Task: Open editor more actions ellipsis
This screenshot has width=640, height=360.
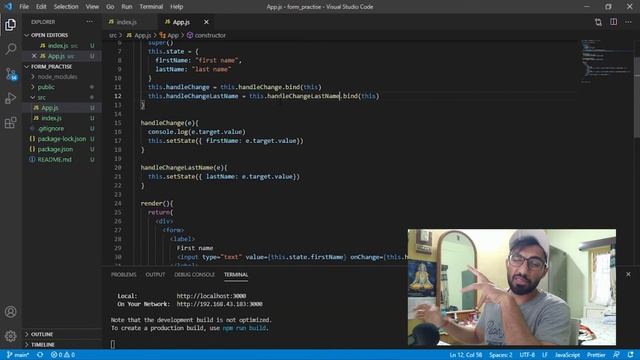Action: coord(628,22)
